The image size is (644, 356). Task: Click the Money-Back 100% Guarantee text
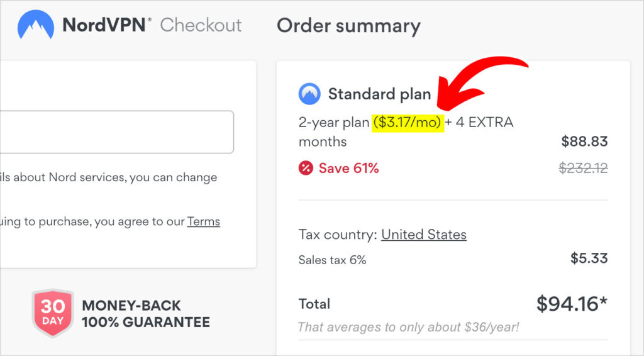coord(146,314)
